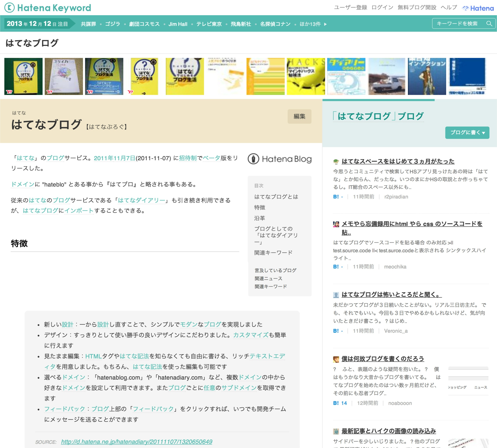Click the イン・アクション book thumbnail
Screen dimensions: 497x448
click(x=427, y=76)
